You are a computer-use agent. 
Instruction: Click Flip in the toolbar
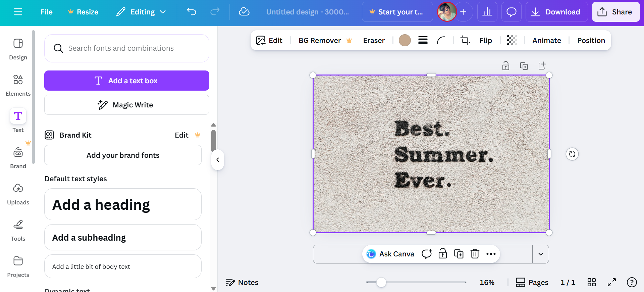pos(486,41)
